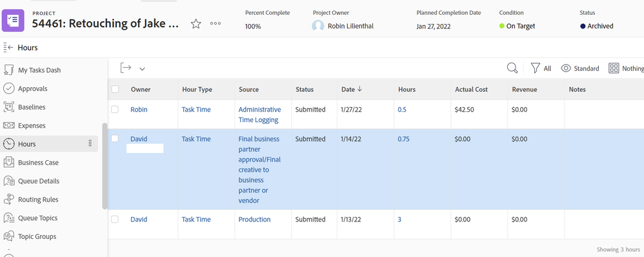Open All filter dropdown label
Image resolution: width=644 pixels, height=257 pixels.
tap(547, 68)
